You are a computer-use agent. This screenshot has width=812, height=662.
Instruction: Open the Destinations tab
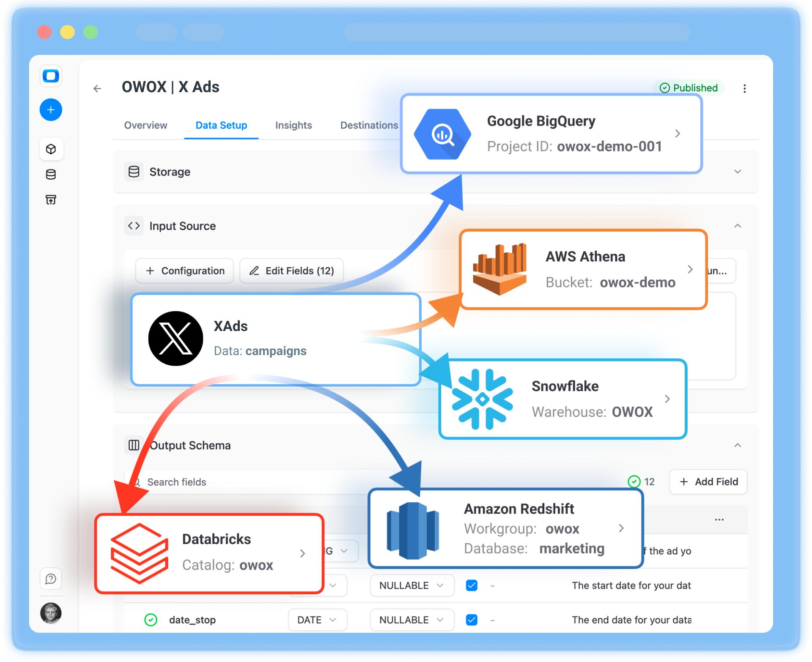pos(369,125)
